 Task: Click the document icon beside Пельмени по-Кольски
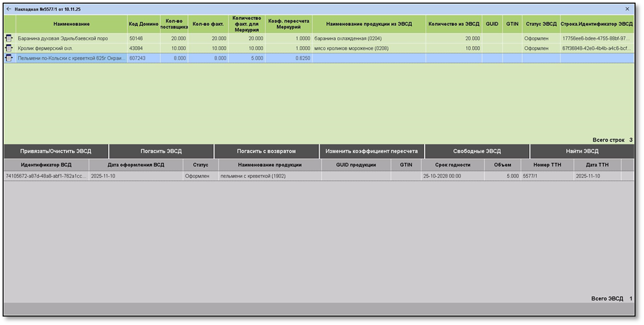9,58
